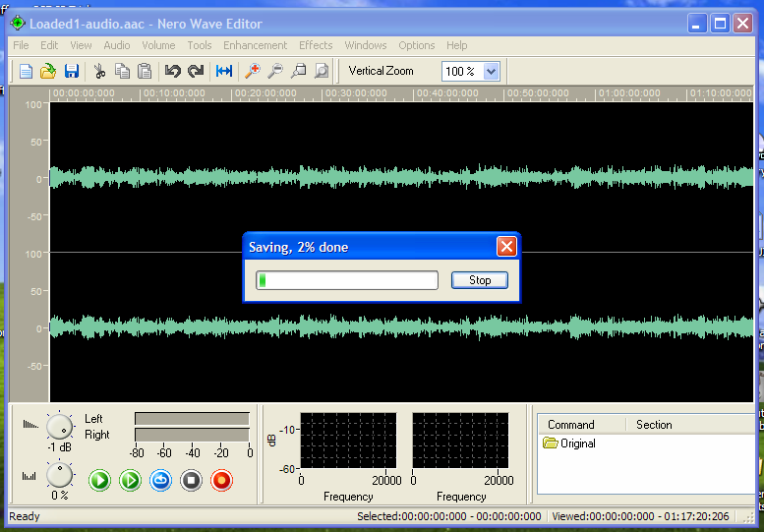Click the Zoom to selection icon
This screenshot has width=764, height=532.
click(298, 71)
